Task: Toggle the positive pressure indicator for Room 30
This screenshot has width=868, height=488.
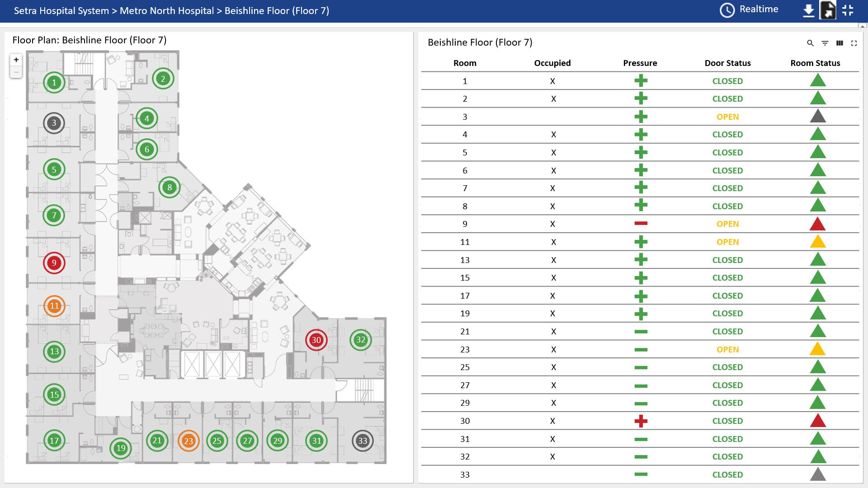Action: pyautogui.click(x=640, y=421)
